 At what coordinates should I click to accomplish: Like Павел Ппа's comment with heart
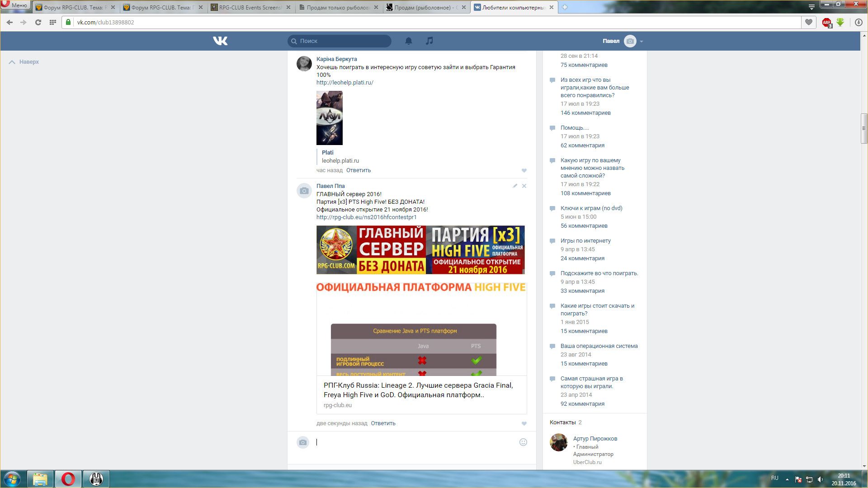[x=524, y=423]
